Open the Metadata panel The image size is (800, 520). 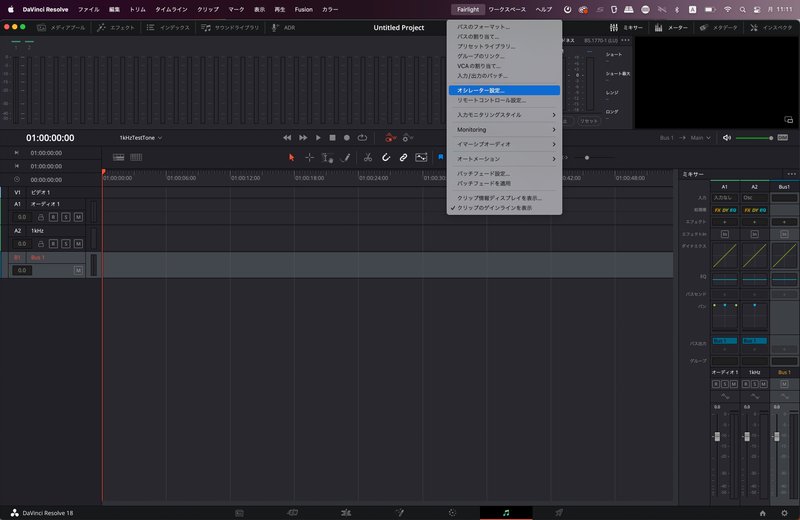(718, 28)
